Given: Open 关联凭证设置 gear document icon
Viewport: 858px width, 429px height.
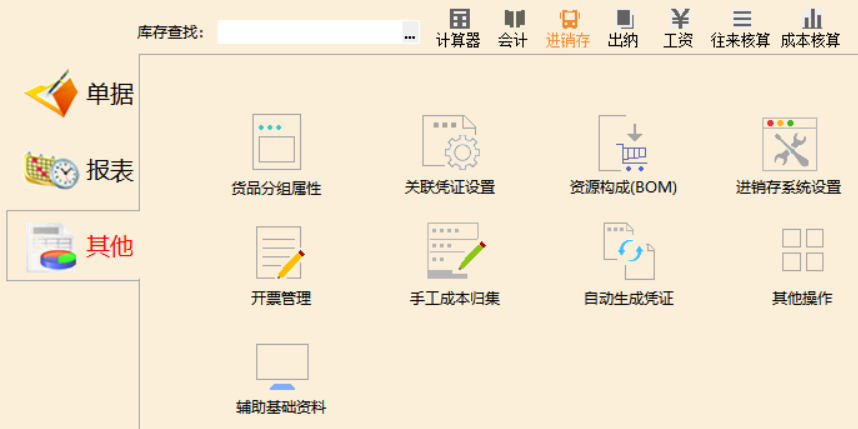Looking at the screenshot, I should [450, 142].
